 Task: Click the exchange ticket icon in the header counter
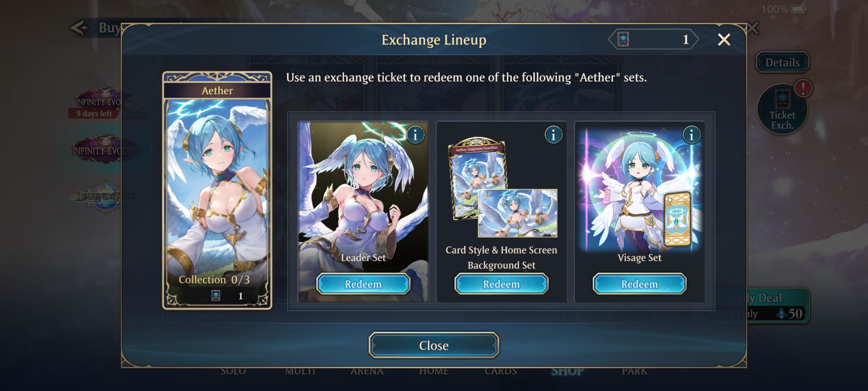pyautogui.click(x=623, y=39)
